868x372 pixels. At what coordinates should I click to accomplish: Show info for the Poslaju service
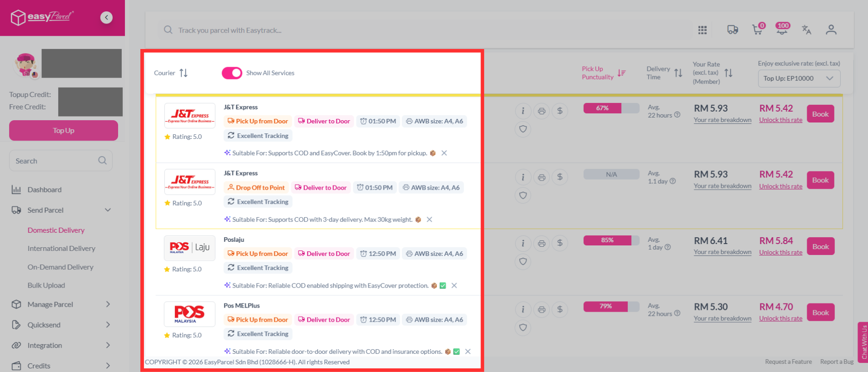523,243
